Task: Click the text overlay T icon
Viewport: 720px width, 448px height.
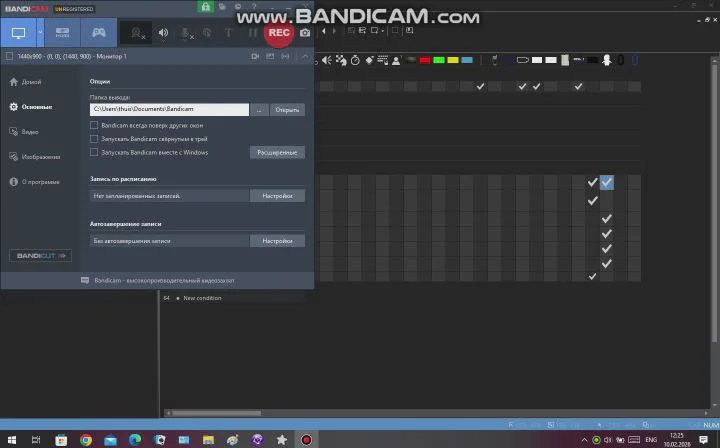Action: [x=228, y=33]
